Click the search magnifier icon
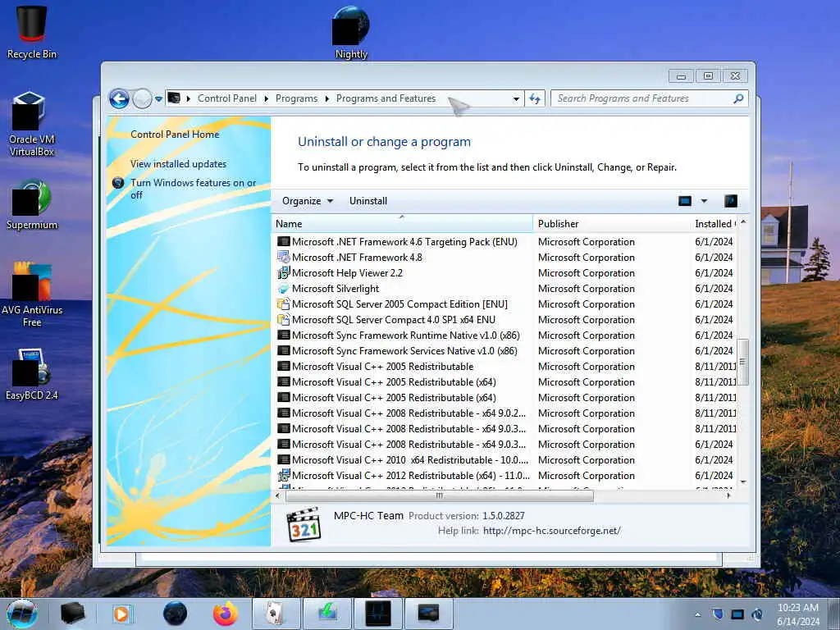840x630 pixels. 739,98
